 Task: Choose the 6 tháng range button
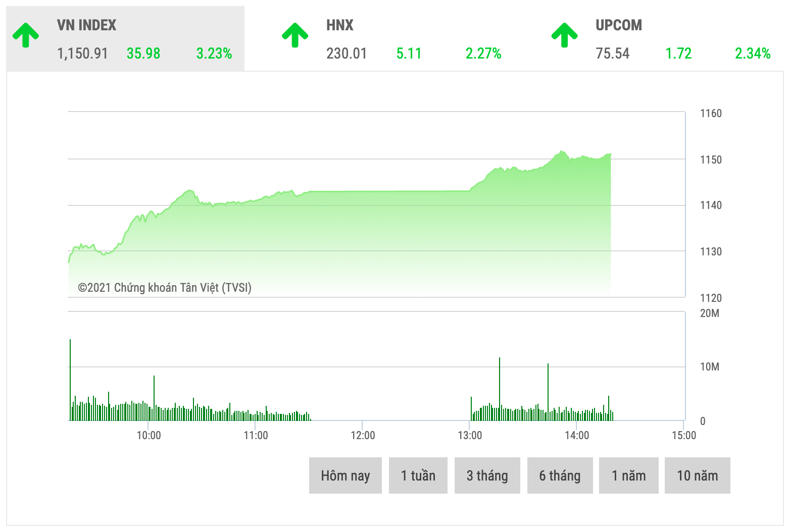(560, 475)
